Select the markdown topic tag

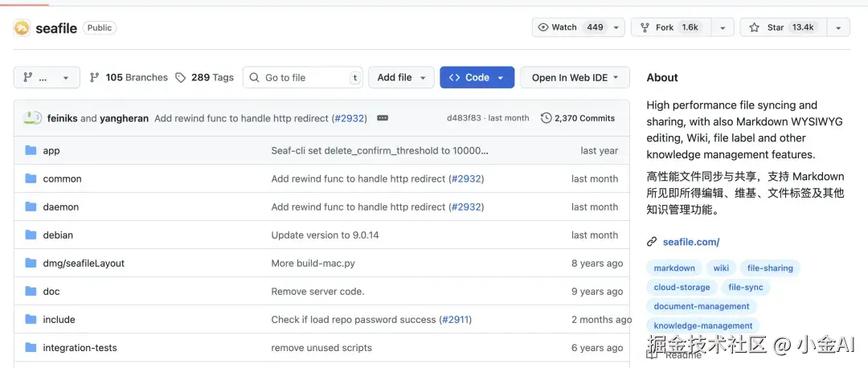(x=674, y=268)
